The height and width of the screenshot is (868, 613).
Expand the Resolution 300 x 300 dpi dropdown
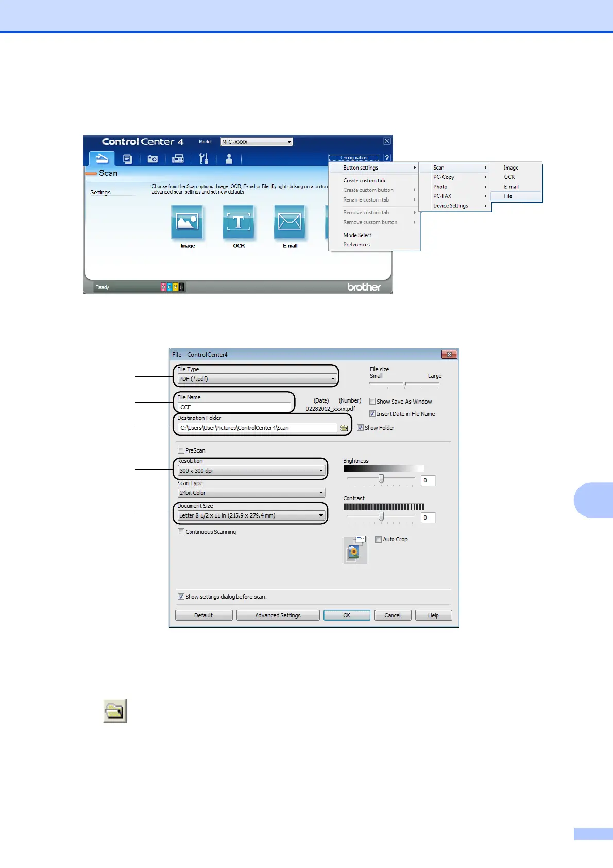pyautogui.click(x=251, y=471)
